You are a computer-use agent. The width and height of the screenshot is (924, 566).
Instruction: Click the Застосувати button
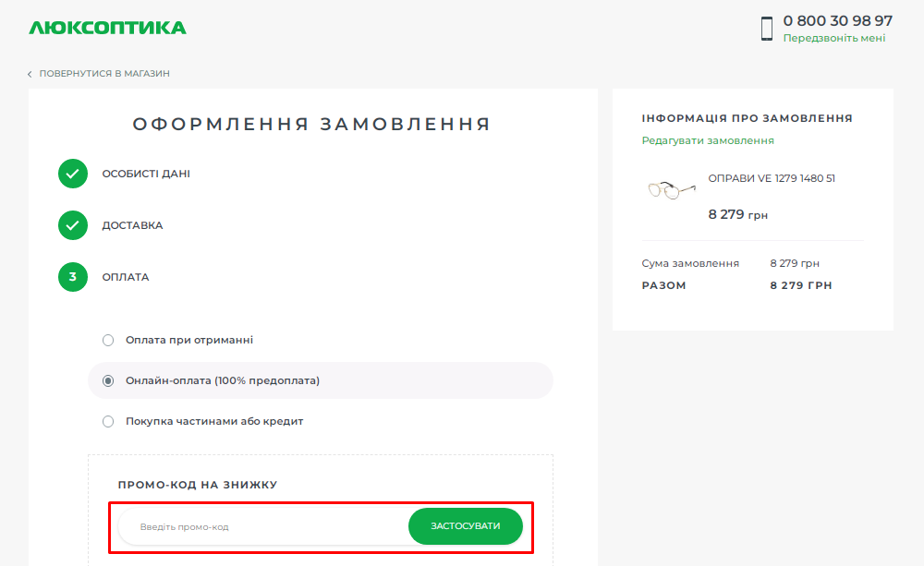(x=465, y=525)
